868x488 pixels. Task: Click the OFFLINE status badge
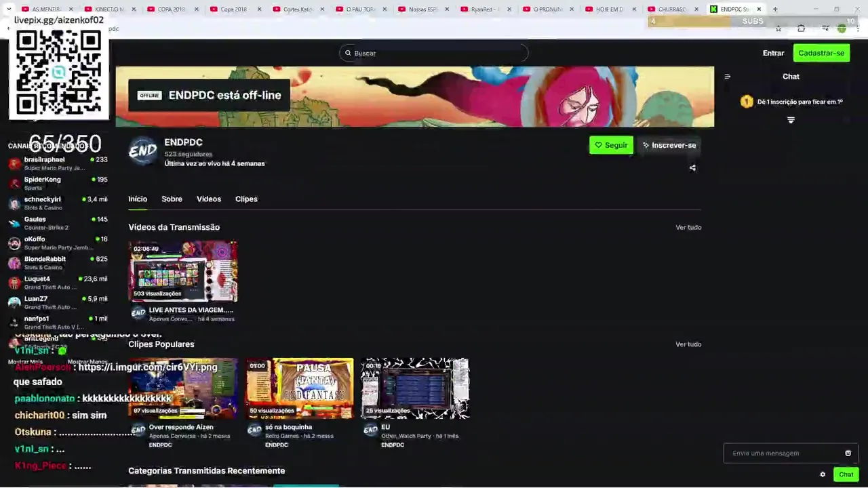point(149,95)
